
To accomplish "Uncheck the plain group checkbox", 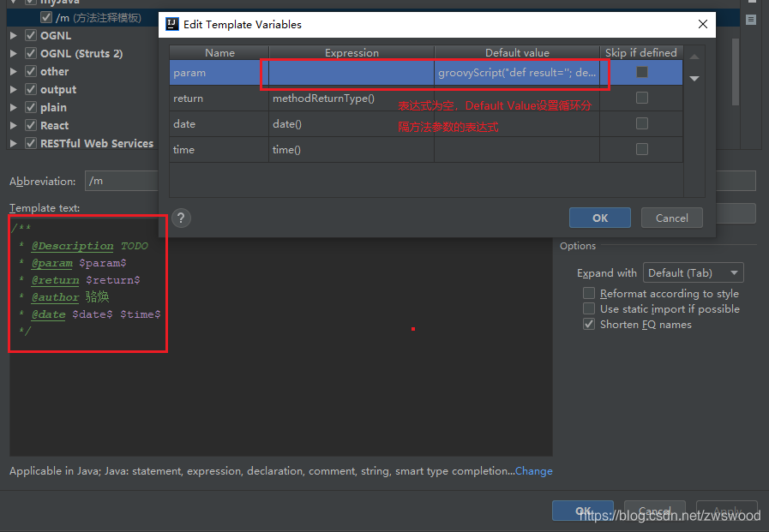I will pos(31,107).
